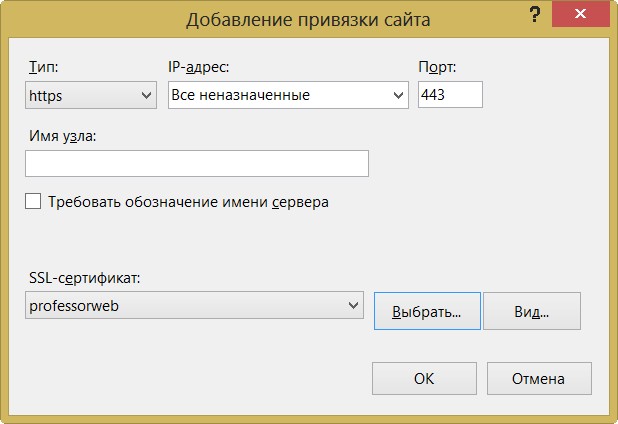Expand the IP-адрес combo box
The height and width of the screenshot is (424, 618).
point(288,95)
